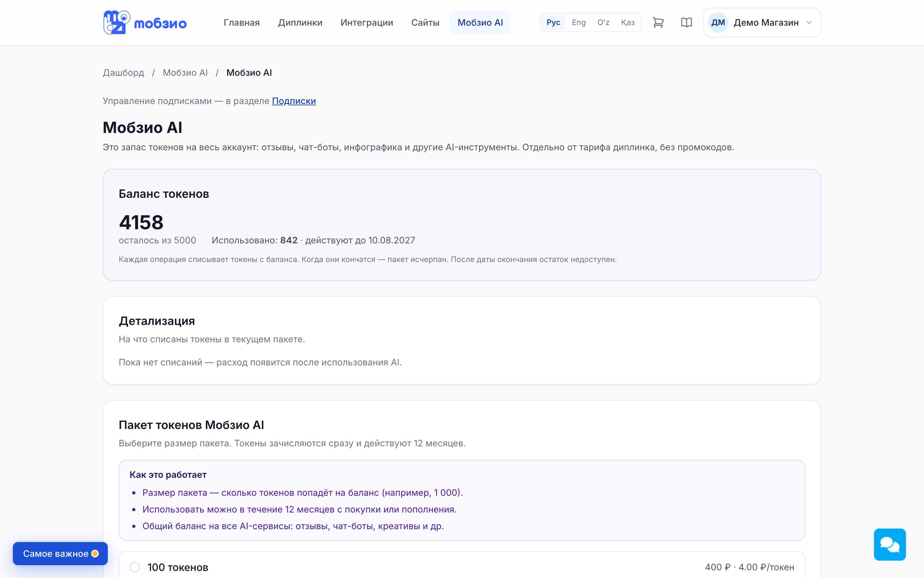Open the book documentation icon
The image size is (924, 578).
tap(686, 22)
